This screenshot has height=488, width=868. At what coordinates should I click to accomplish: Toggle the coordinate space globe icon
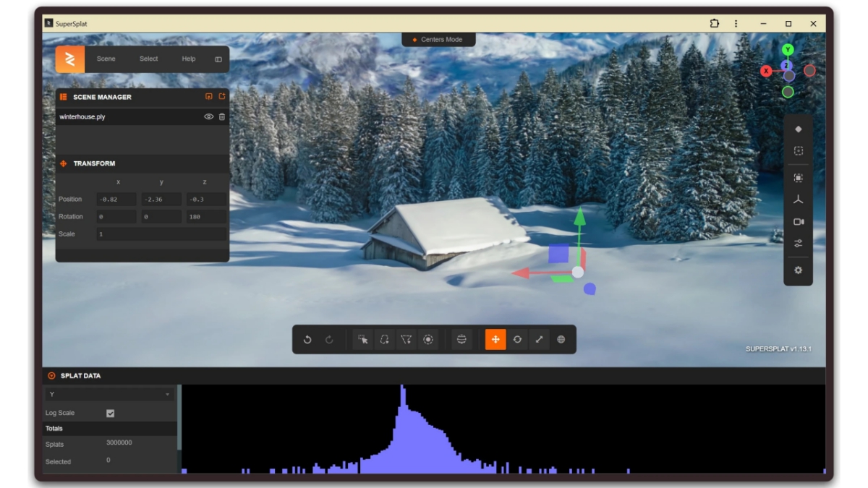[x=561, y=339]
